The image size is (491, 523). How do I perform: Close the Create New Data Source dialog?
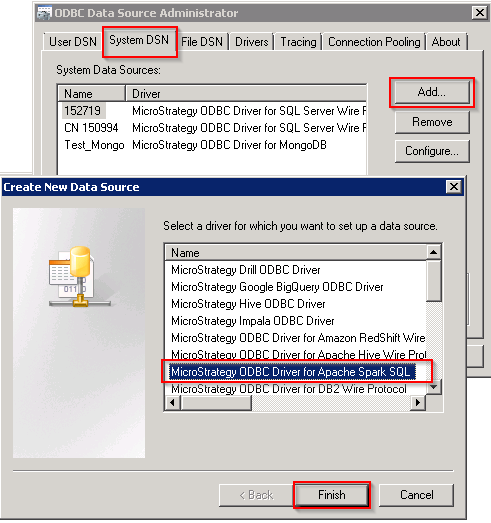click(454, 186)
